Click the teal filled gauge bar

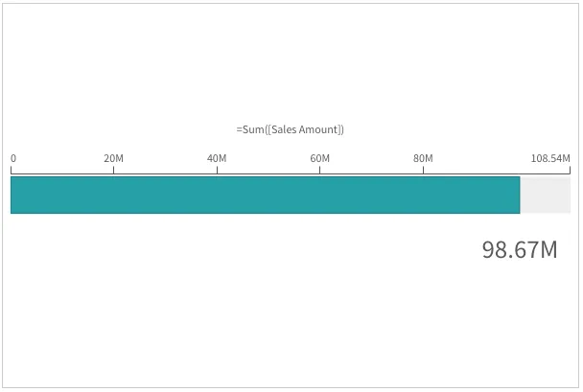point(265,195)
